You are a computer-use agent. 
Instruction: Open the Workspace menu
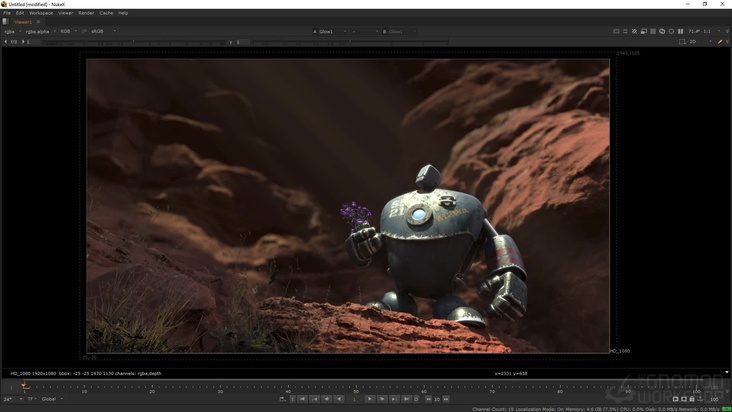coord(41,13)
